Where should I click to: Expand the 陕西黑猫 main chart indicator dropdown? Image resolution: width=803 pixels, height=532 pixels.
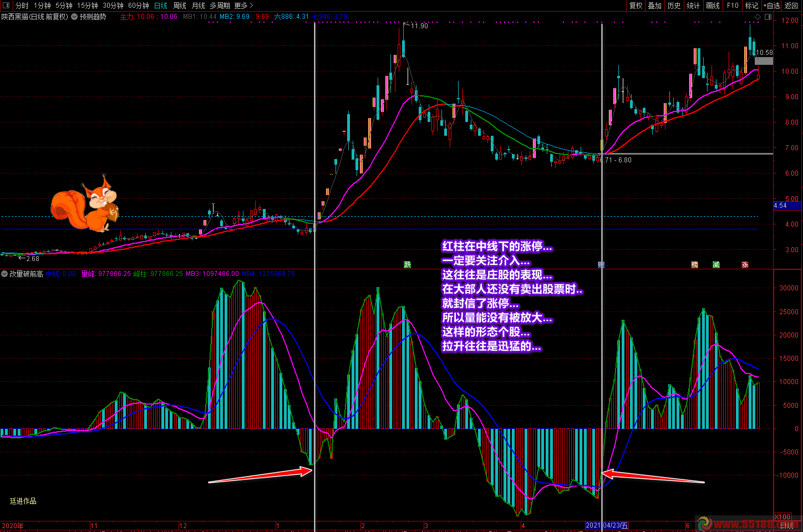(x=74, y=17)
